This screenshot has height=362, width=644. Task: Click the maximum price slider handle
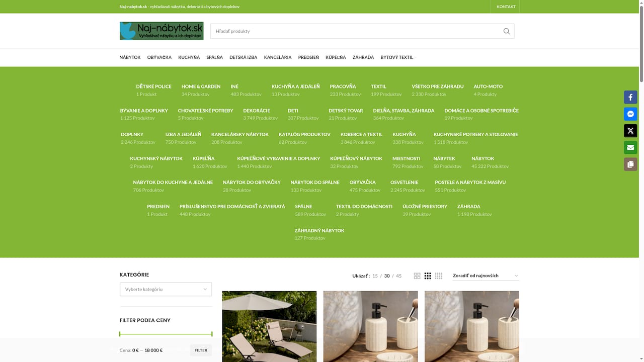tap(212, 334)
